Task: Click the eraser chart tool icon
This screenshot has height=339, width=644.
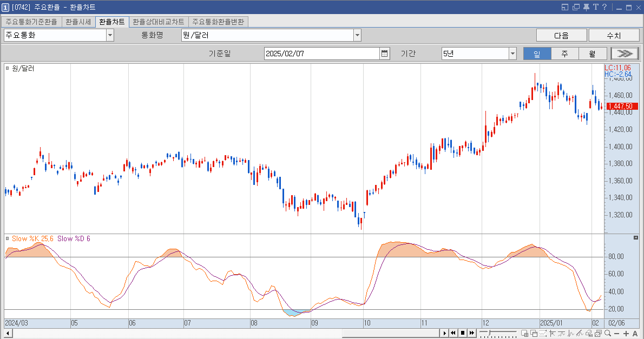Action: point(589,333)
